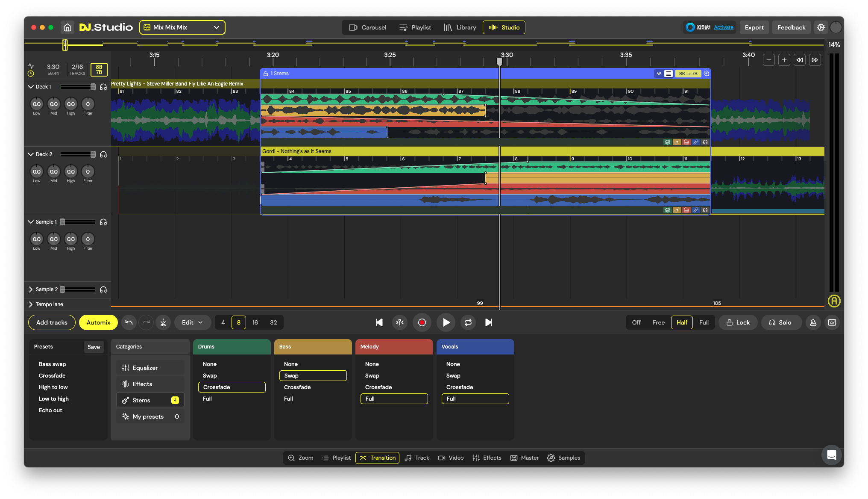
Task: Click the Add tracks button
Action: tap(52, 322)
